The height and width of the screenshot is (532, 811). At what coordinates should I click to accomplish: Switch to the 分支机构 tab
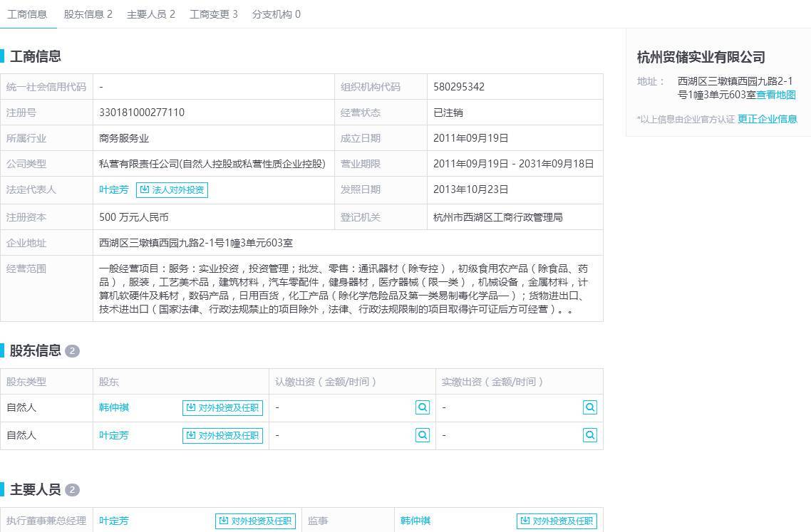click(x=276, y=14)
